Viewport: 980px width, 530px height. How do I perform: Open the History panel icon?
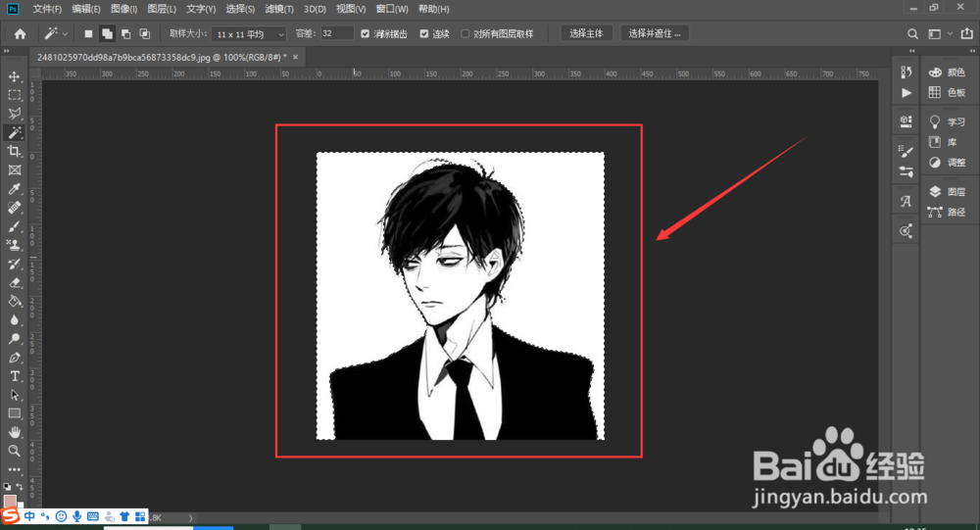[x=906, y=72]
